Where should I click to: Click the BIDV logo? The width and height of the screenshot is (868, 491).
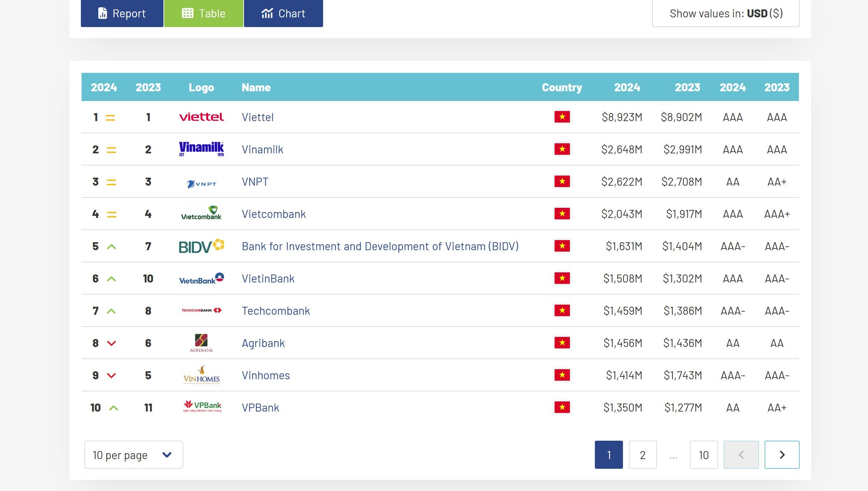(201, 246)
